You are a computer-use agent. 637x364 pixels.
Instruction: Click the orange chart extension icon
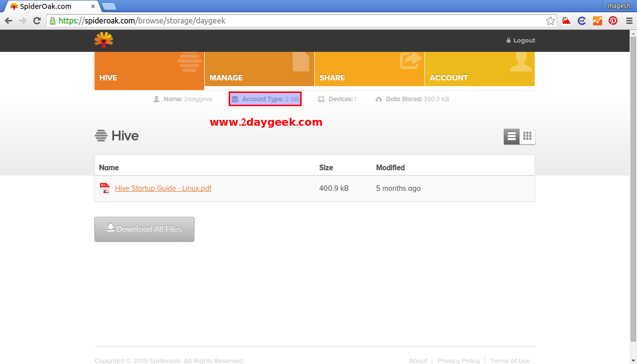[597, 21]
